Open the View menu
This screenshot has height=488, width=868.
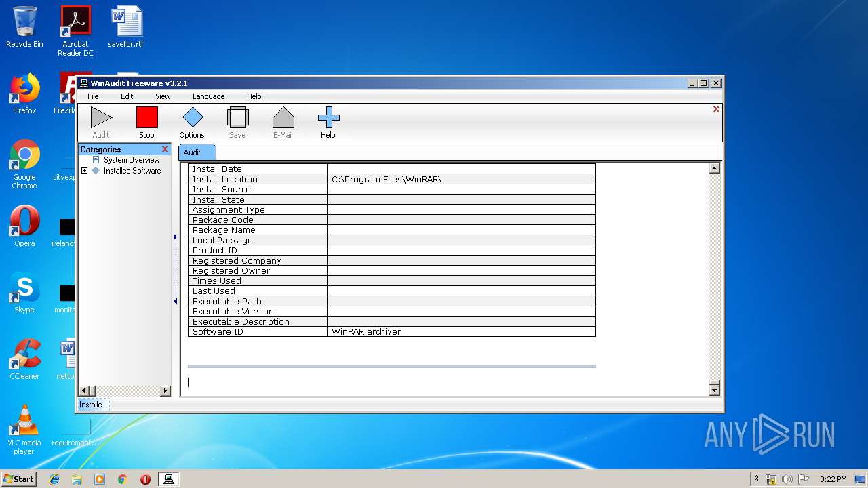[x=163, y=96]
